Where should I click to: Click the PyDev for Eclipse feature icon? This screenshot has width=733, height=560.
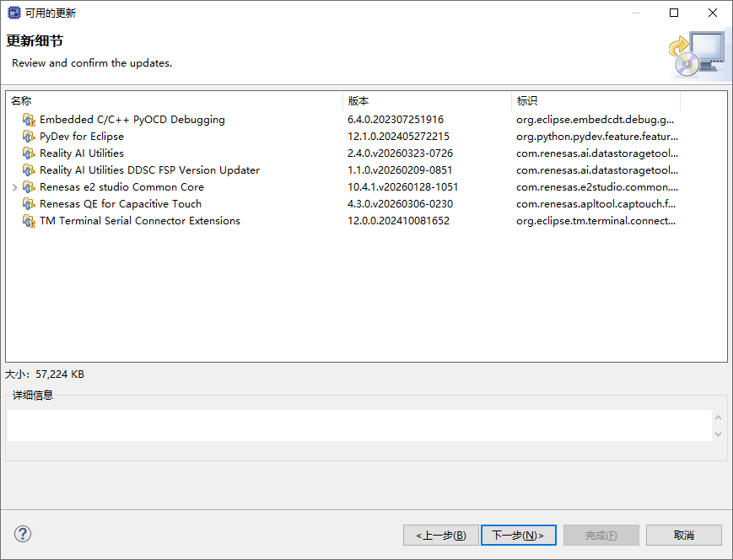pyautogui.click(x=29, y=137)
